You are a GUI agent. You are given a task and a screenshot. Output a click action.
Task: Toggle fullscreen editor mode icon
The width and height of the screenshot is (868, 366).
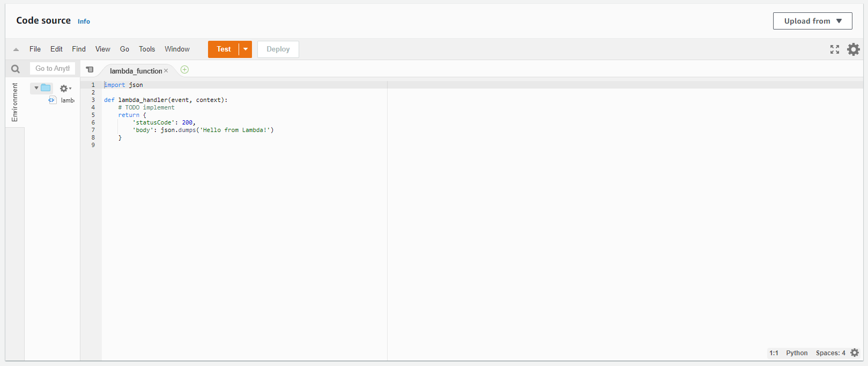coord(835,49)
